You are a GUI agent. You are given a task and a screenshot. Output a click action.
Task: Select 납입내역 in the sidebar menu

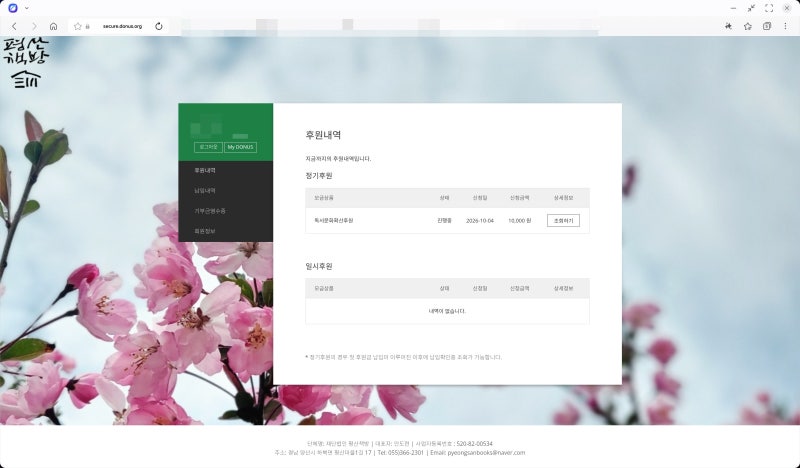tap(205, 190)
